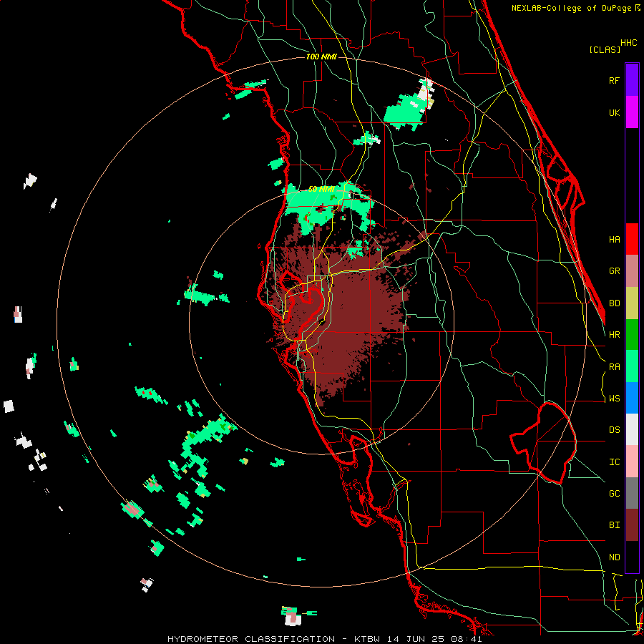The image size is (644, 644).
Task: Click the "NEXLAB-College of DuPage" credit text
Action: (x=571, y=8)
